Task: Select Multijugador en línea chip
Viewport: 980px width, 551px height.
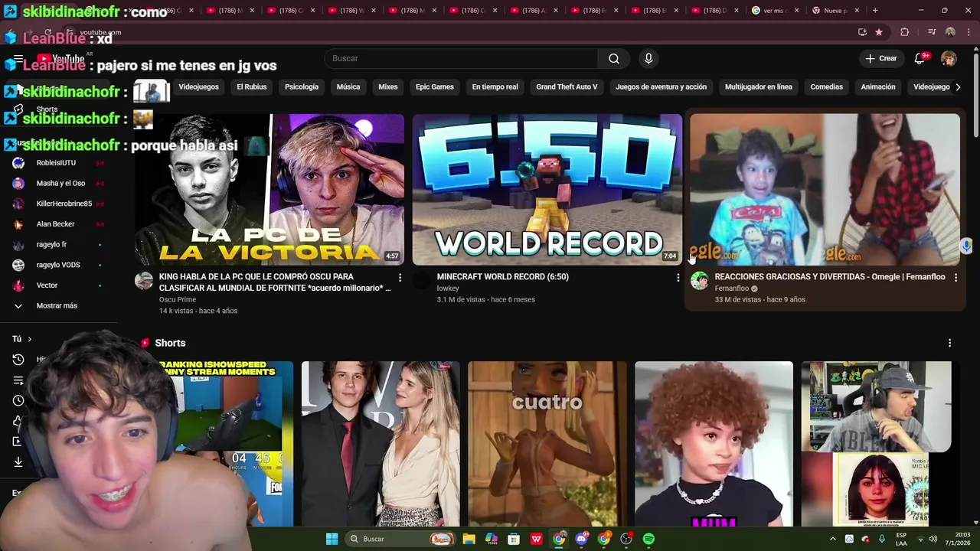Action: tap(759, 87)
